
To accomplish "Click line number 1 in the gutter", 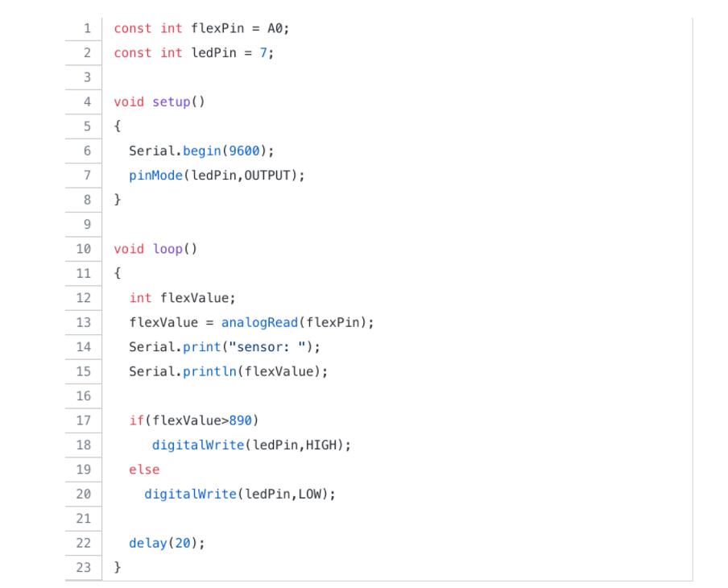I will point(87,28).
